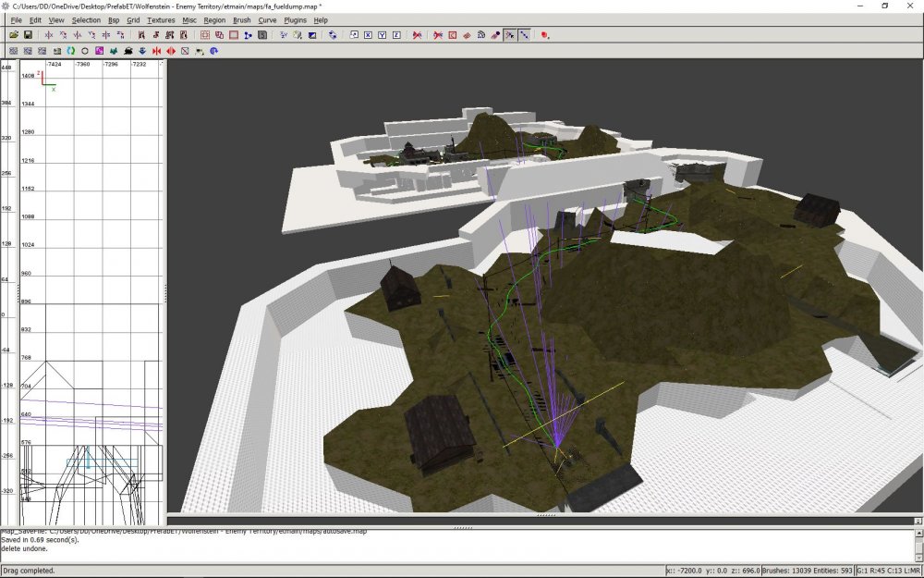Click the black circle plugin icon
Screen dimensions: 924x578
pyautogui.click(x=85, y=51)
